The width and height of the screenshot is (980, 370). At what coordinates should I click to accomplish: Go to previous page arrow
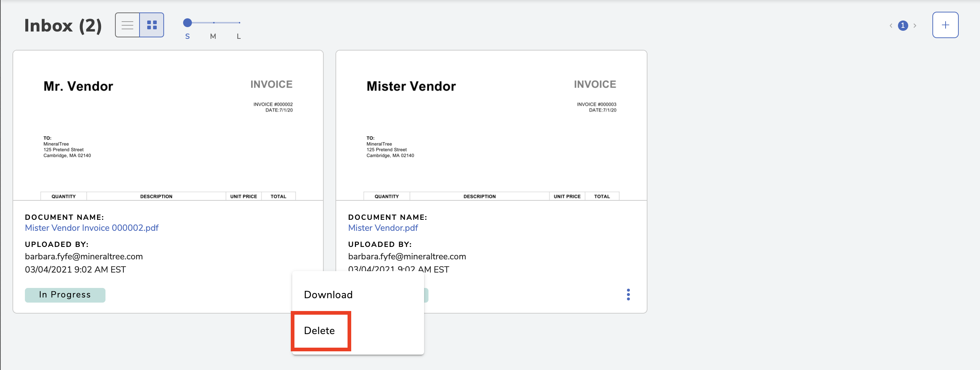pyautogui.click(x=891, y=26)
